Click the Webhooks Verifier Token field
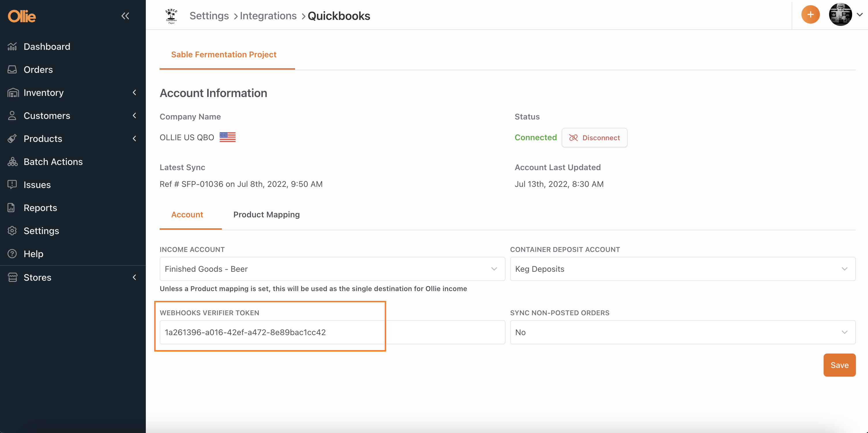868x433 pixels. point(332,332)
